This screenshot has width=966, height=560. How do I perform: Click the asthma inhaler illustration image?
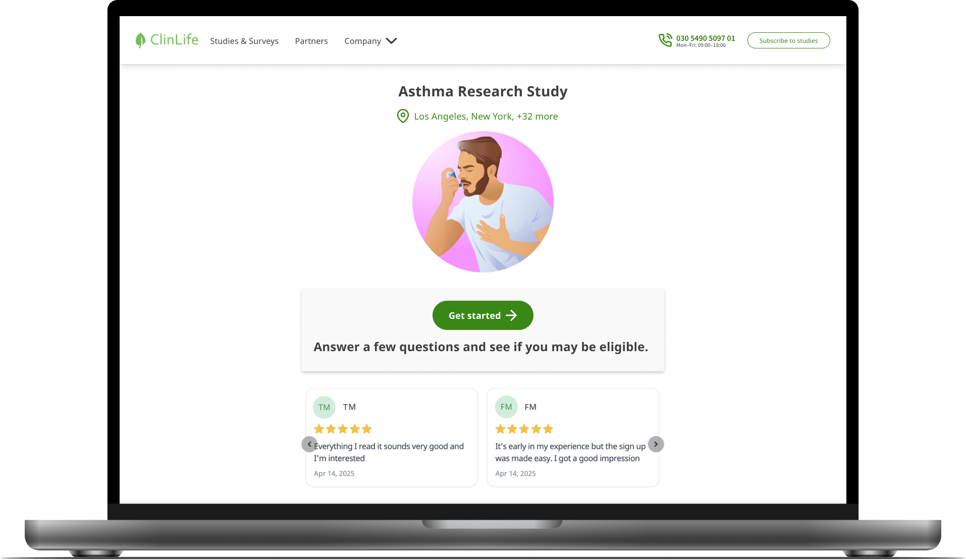pos(483,202)
